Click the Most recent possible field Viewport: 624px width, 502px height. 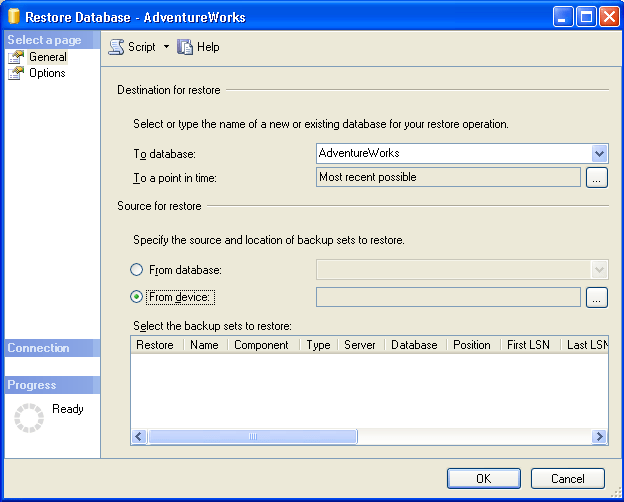click(448, 177)
